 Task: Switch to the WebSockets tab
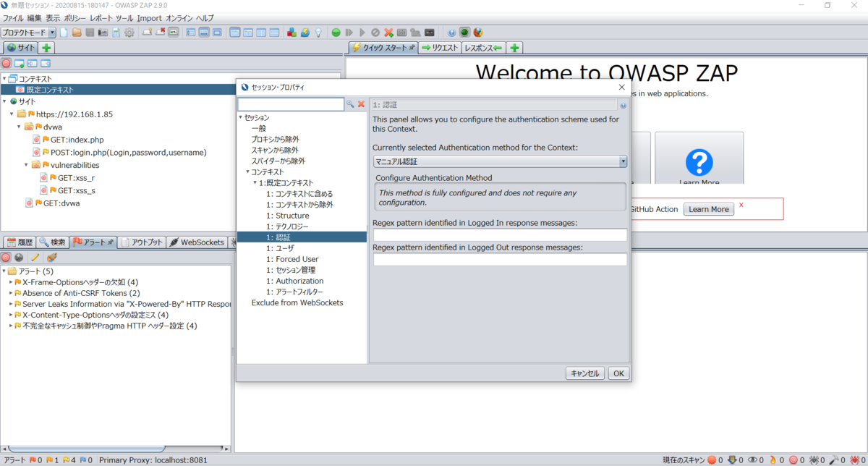(197, 242)
